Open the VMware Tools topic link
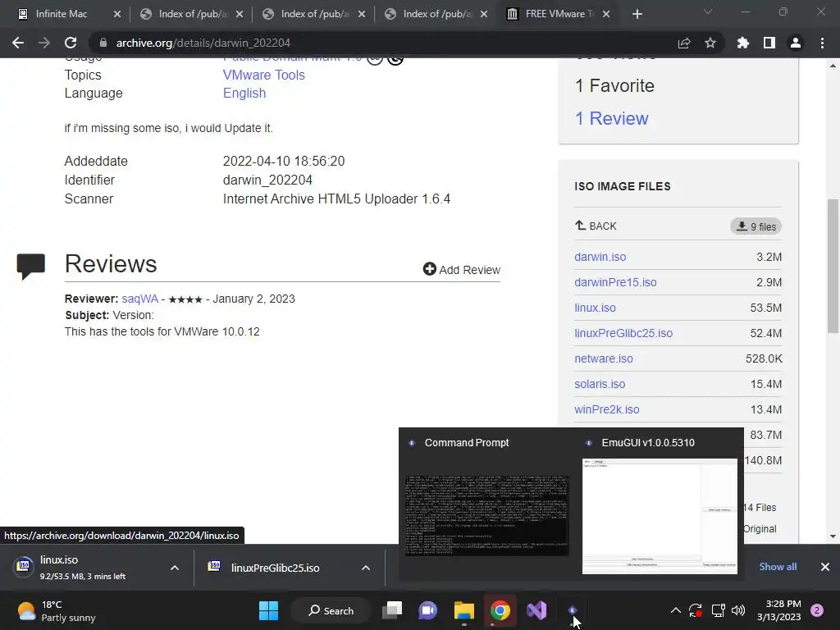This screenshot has height=630, width=840. 263,75
